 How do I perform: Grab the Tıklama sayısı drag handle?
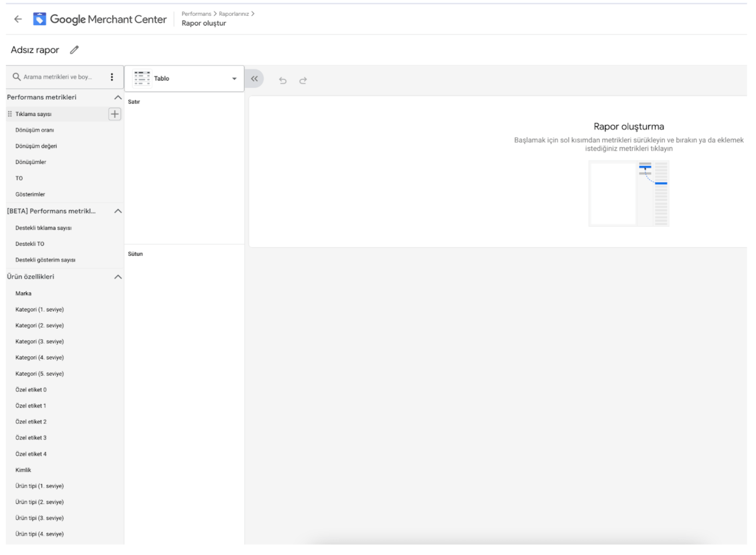[10, 114]
